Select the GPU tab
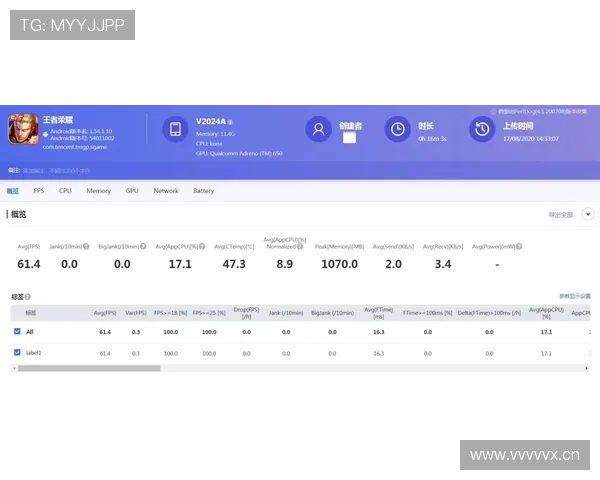 [x=132, y=191]
